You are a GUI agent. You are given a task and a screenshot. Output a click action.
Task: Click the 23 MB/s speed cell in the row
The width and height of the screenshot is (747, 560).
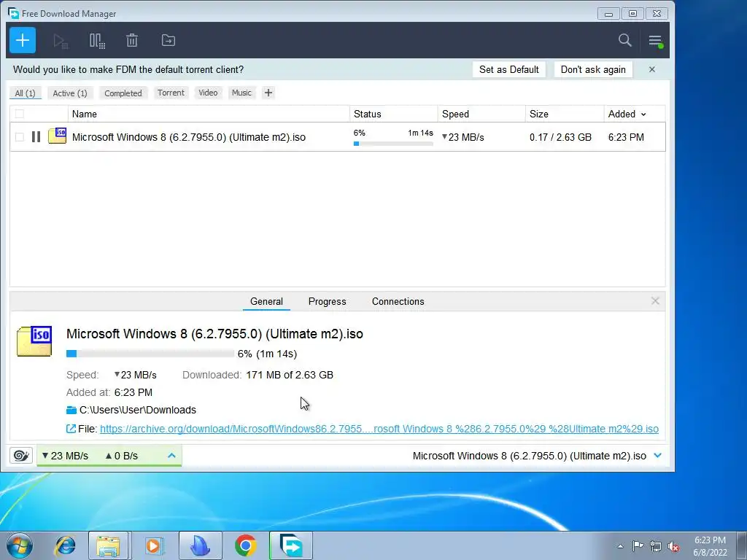click(x=463, y=137)
